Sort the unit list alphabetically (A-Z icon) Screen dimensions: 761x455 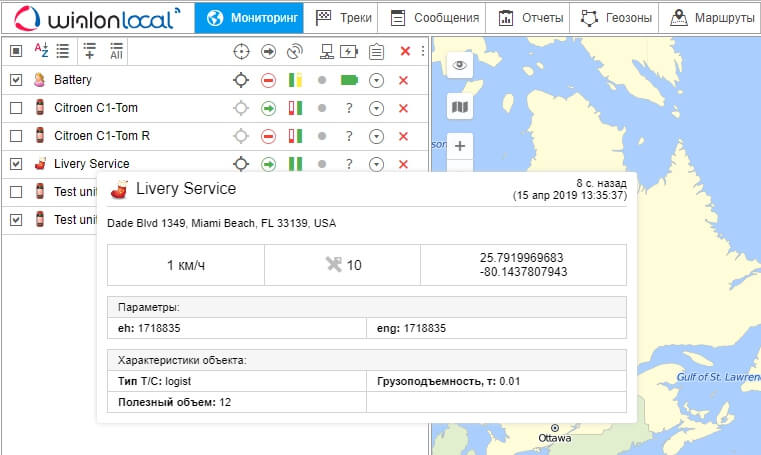[41, 51]
